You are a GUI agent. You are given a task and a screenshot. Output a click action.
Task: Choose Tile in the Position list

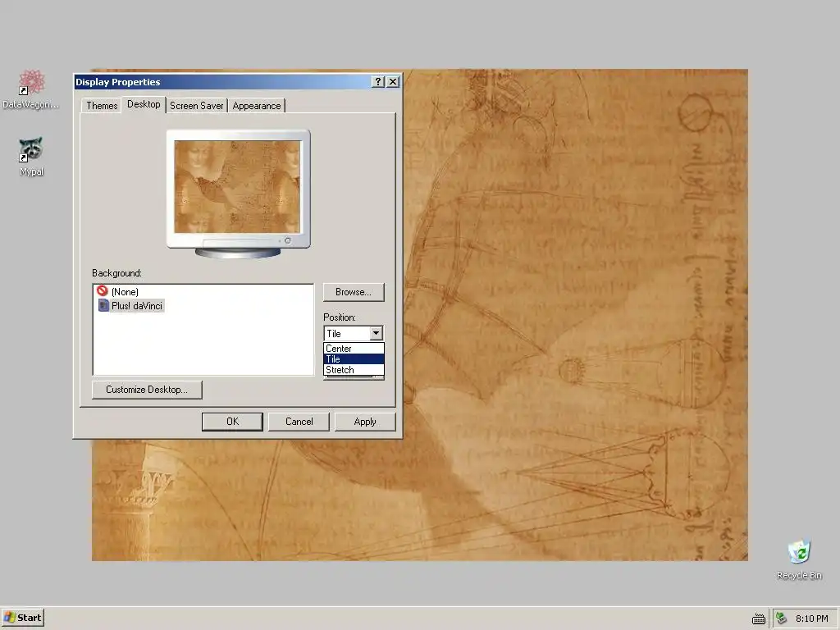coord(354,359)
